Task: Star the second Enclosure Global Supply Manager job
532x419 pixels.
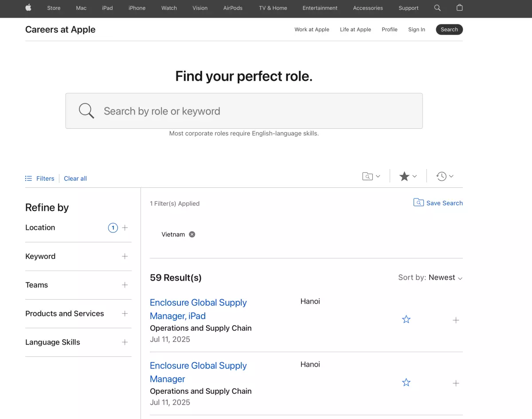Action: click(406, 383)
